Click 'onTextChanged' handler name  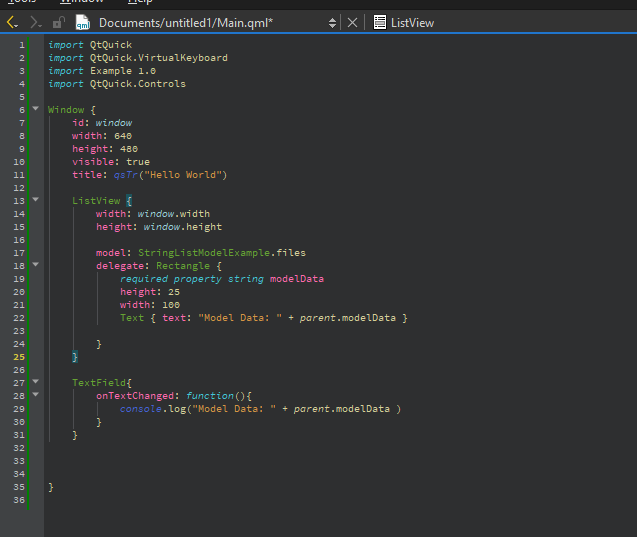(x=135, y=396)
